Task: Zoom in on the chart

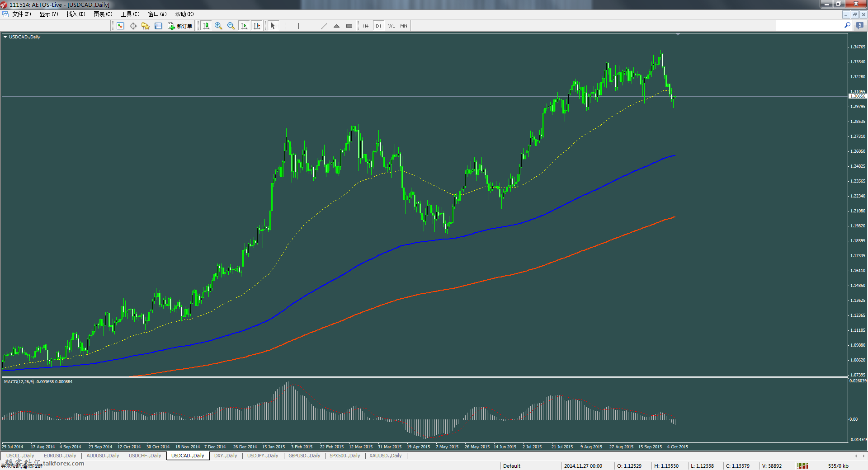Action: point(218,26)
